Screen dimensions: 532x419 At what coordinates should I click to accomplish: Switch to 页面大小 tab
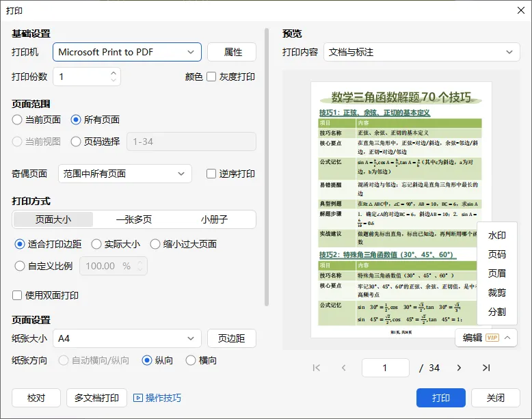(53, 219)
